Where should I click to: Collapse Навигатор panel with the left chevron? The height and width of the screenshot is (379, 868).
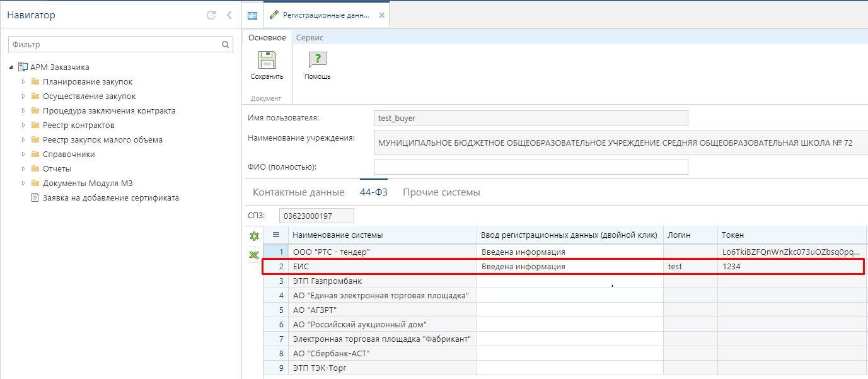229,15
